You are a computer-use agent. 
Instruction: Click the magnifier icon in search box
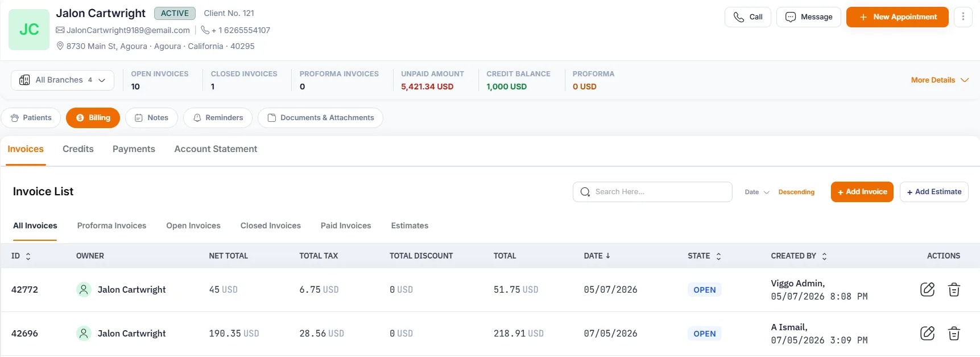pyautogui.click(x=585, y=192)
